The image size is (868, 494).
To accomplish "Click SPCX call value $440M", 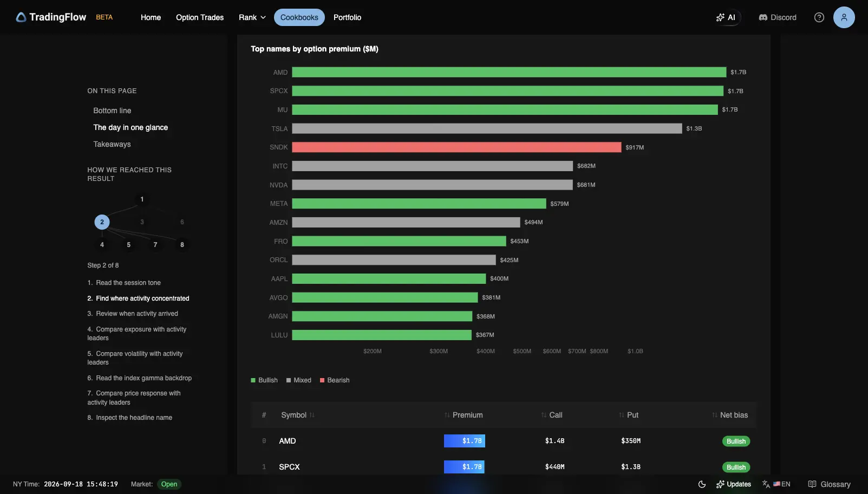I will (554, 467).
